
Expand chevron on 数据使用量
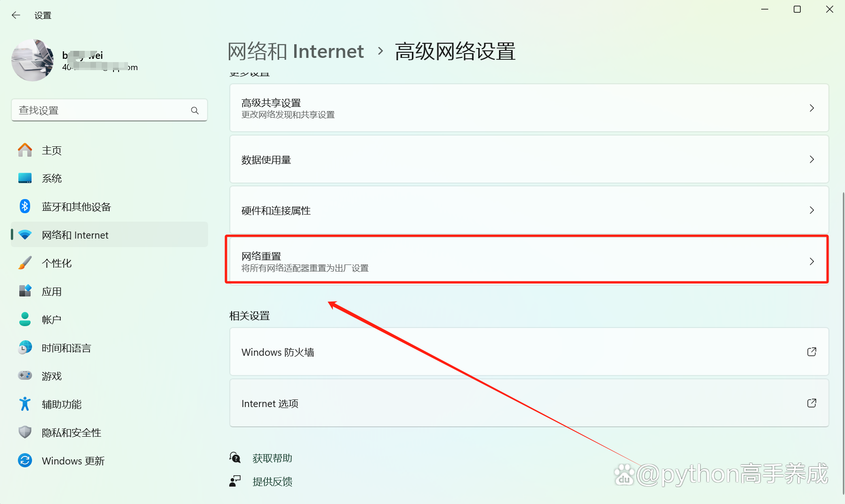pos(812,159)
